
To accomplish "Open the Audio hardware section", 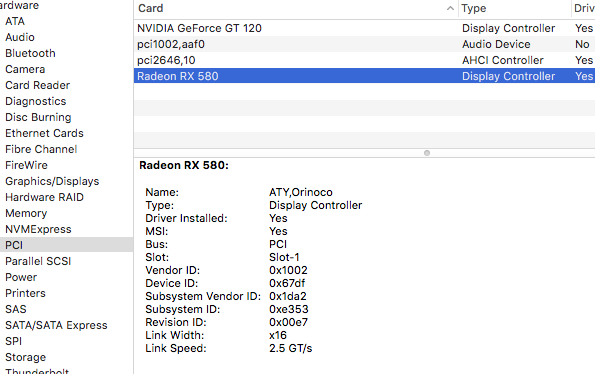I will [20, 37].
